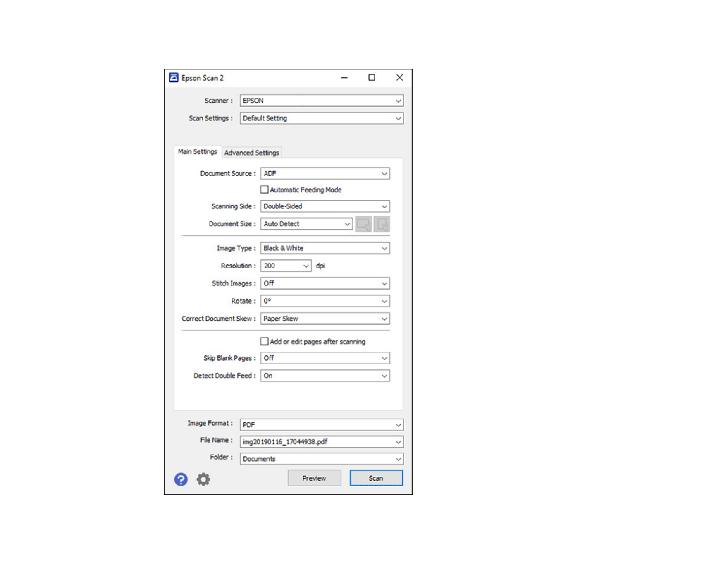Open the Skip Blank Pages dropdown
Image resolution: width=728 pixels, height=563 pixels.
[325, 358]
